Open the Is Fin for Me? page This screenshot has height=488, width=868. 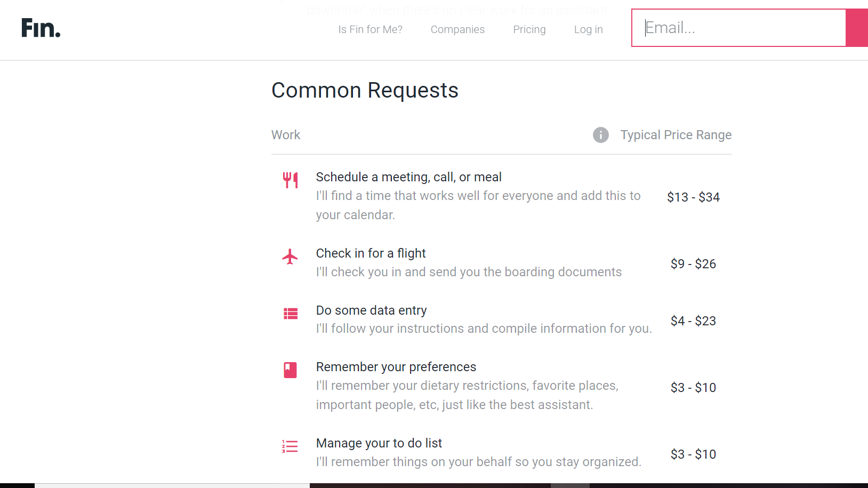point(370,29)
